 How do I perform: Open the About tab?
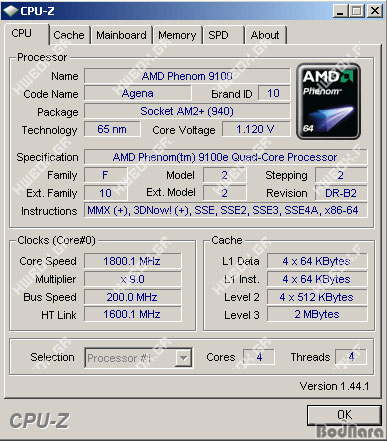coord(265,35)
